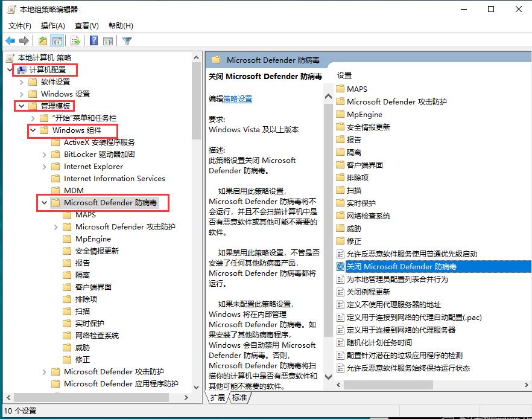Image resolution: width=532 pixels, height=419 pixels.
Task: Collapse the Microsoft Defender 防病毒 tree node
Action: point(45,203)
